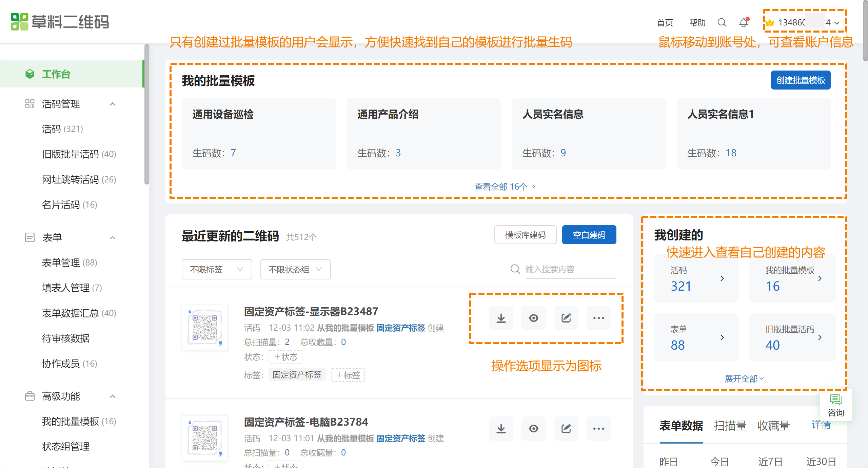Edit the 电脑B23784 QR code

566,429
